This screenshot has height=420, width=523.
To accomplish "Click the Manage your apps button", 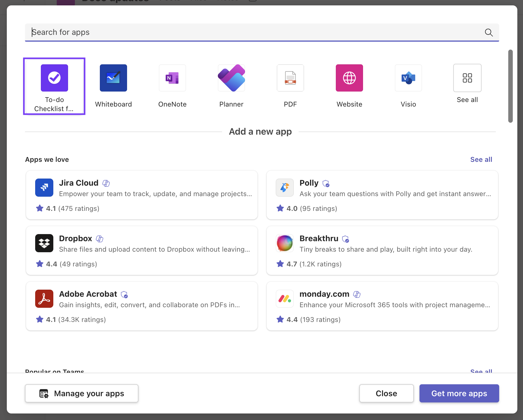I will point(82,393).
